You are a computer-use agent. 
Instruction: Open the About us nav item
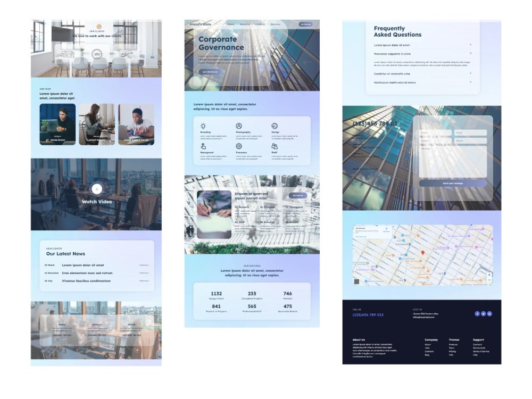(x=245, y=24)
